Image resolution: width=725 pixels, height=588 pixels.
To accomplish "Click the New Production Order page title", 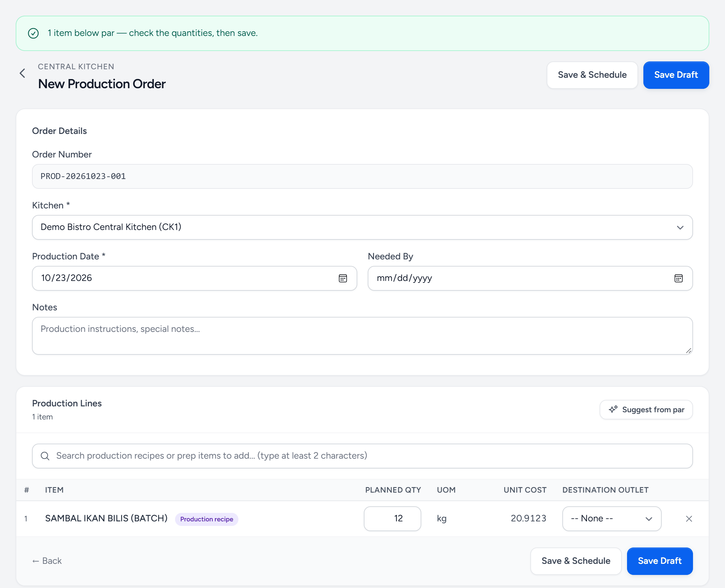I will click(102, 84).
